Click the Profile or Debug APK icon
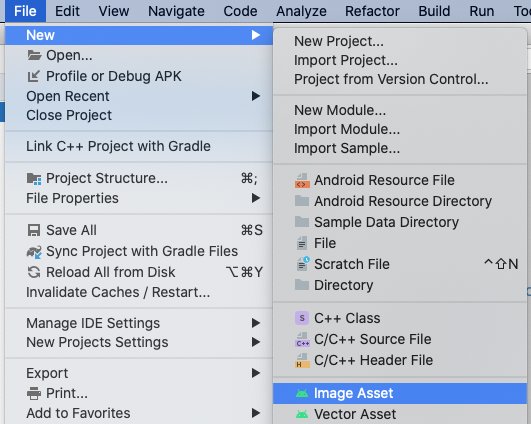This screenshot has width=531, height=424. click(34, 76)
